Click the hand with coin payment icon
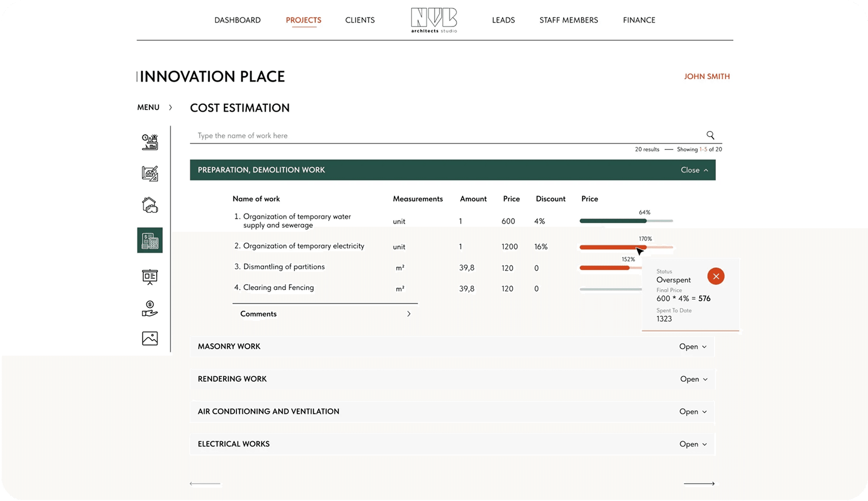 pyautogui.click(x=150, y=309)
